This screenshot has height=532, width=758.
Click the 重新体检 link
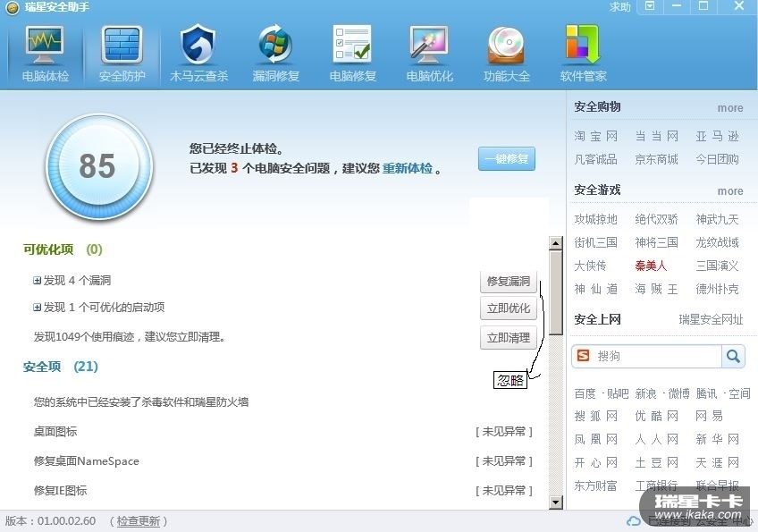pos(408,168)
